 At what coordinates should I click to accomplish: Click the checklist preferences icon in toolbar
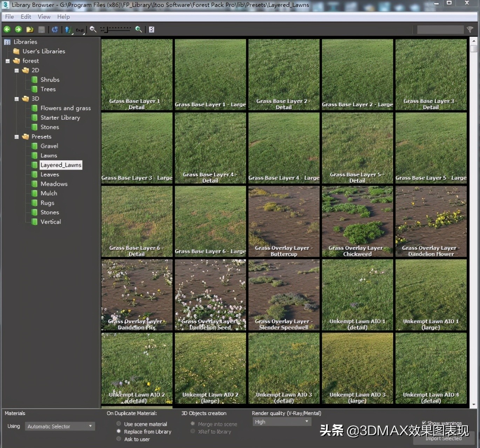151,29
